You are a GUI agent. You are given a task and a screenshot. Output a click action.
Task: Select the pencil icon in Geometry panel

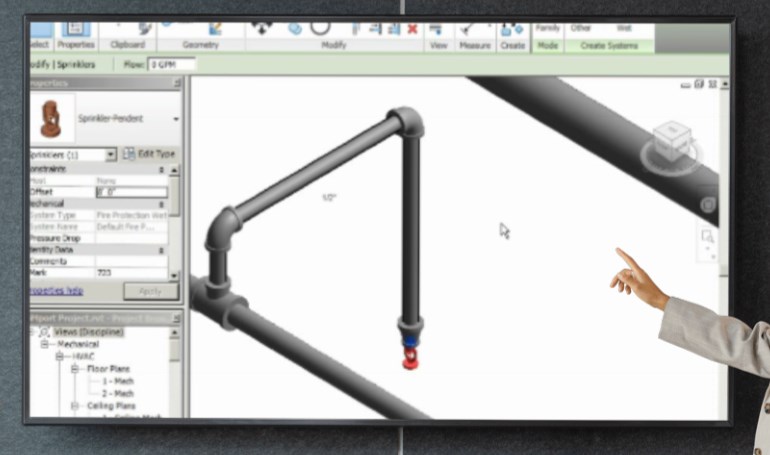(x=215, y=28)
